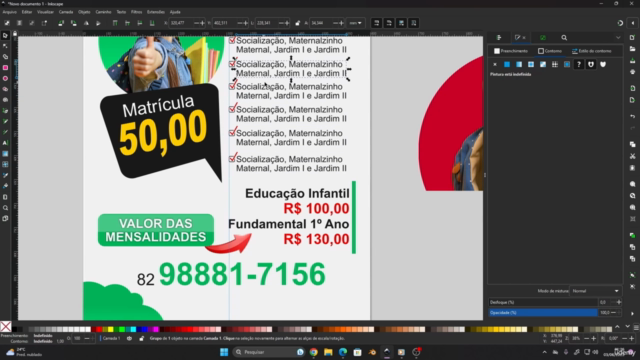Screen dimensions: 640x360
Task: Click Windows Start button on taskbar
Action: 224,352
